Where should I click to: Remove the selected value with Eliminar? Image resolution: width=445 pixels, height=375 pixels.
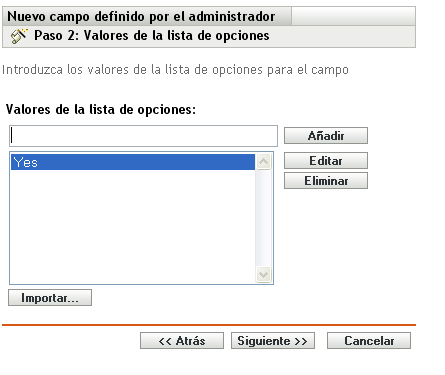pyautogui.click(x=326, y=181)
